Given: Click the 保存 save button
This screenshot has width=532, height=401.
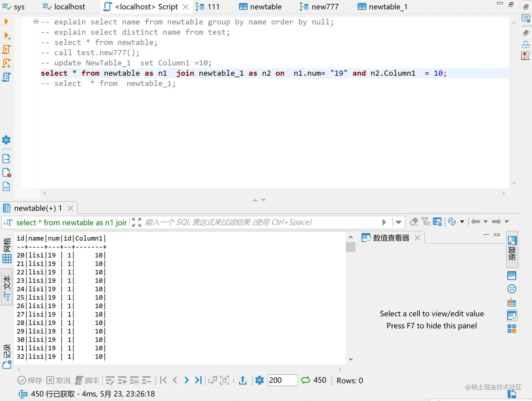Looking at the screenshot, I should [x=30, y=380].
